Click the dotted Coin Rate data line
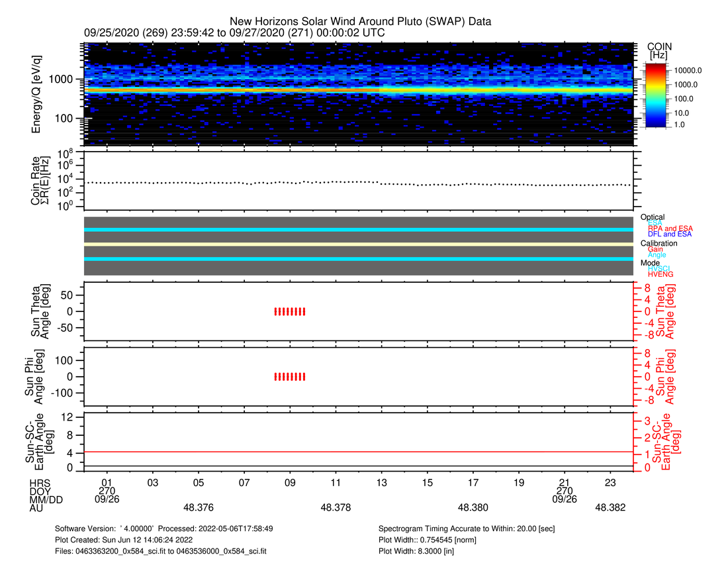 tap(357, 182)
